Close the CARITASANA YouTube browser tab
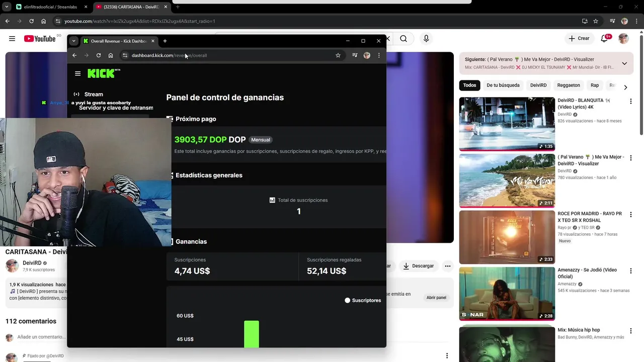Image resolution: width=644 pixels, height=362 pixels. pos(166,7)
